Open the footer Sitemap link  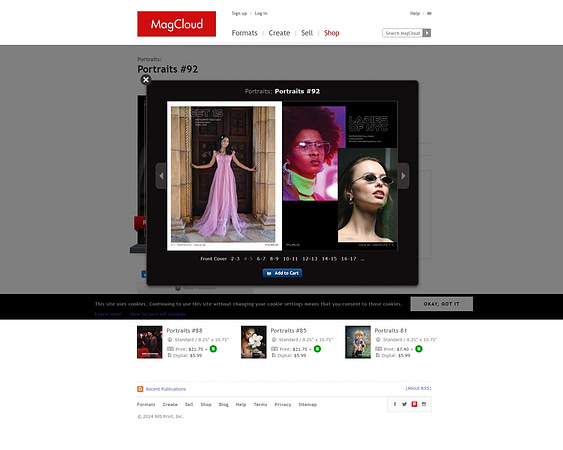308,404
